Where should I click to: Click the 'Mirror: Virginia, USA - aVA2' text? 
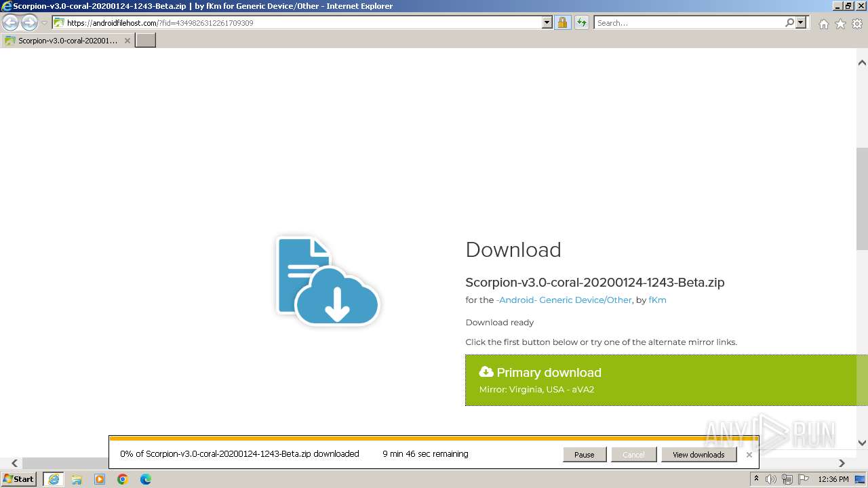click(536, 390)
